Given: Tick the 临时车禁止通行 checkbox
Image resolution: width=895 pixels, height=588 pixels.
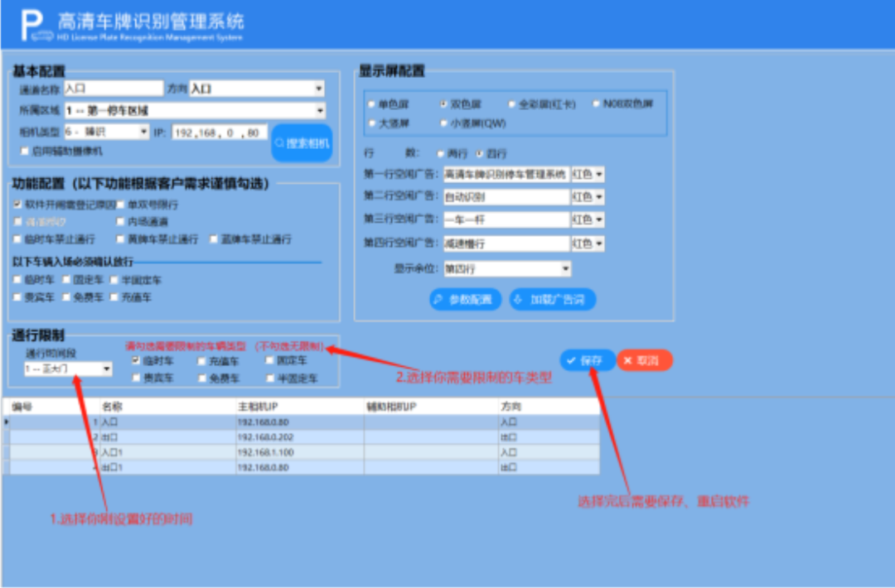Looking at the screenshot, I should point(17,239).
